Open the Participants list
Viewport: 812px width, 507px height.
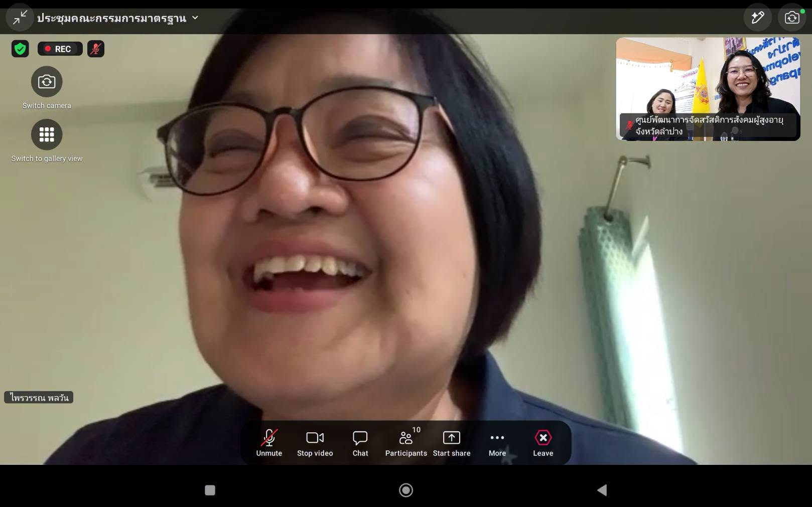[406, 443]
